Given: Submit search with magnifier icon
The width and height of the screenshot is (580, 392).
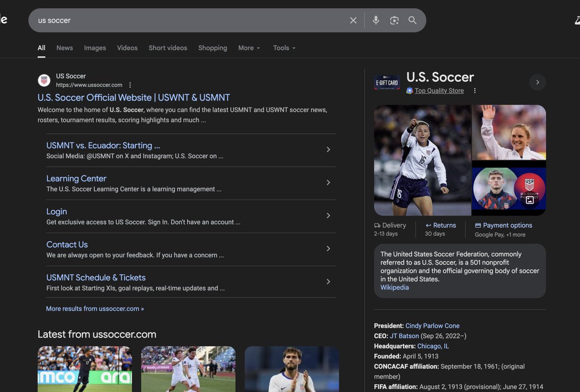Looking at the screenshot, I should [412, 20].
